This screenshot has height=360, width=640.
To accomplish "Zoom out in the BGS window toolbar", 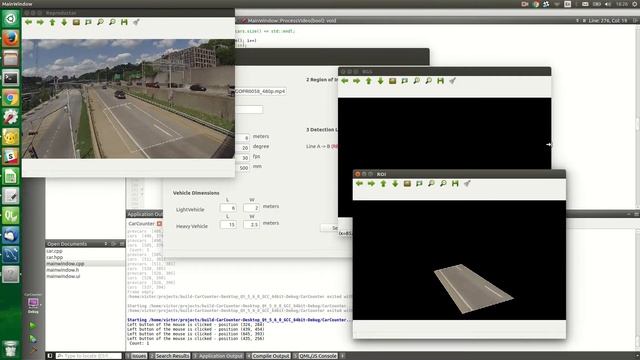I will (x=428, y=81).
